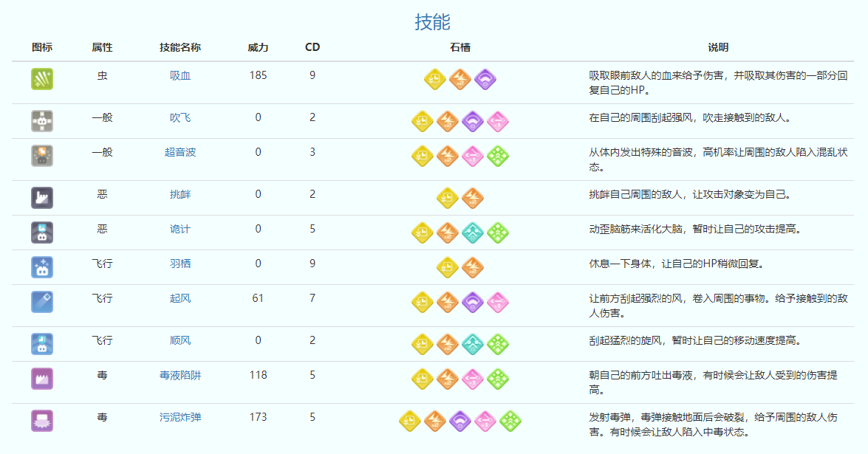Click CD value 3 in 超音波 row

tap(312, 153)
